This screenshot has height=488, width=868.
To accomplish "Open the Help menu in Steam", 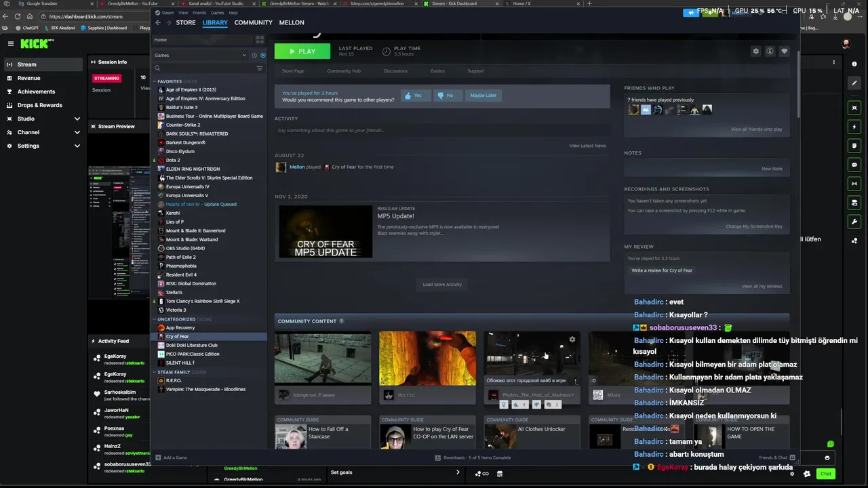I will (x=233, y=13).
